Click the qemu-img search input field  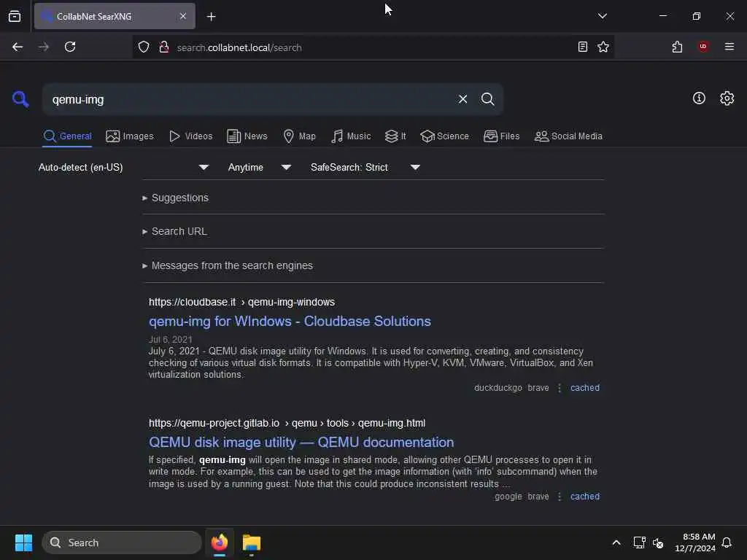(248, 99)
